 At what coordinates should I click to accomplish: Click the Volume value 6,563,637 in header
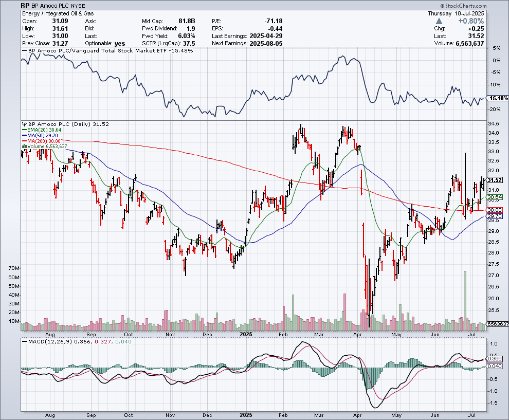470,44
